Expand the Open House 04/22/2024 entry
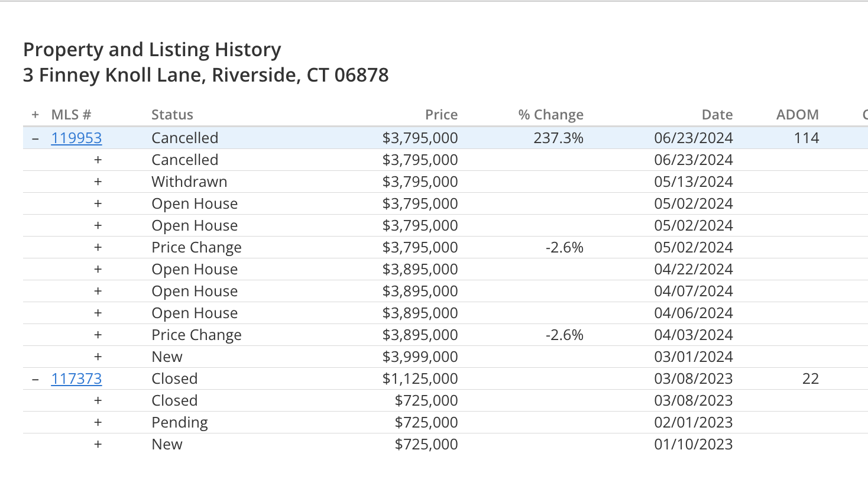Image resolution: width=868 pixels, height=479 pixels. click(x=98, y=269)
